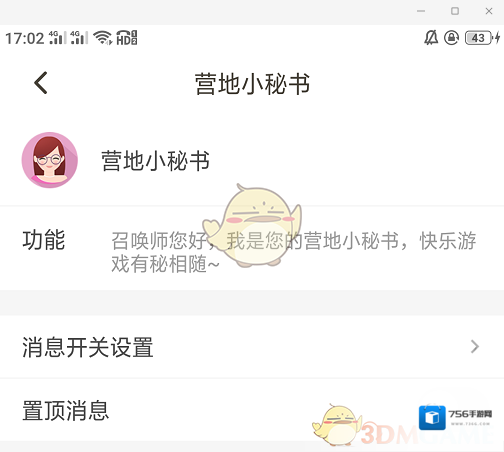This screenshot has height=452, width=504.
Task: Open the 营地小秘书 avatar picture
Action: pyautogui.click(x=50, y=160)
